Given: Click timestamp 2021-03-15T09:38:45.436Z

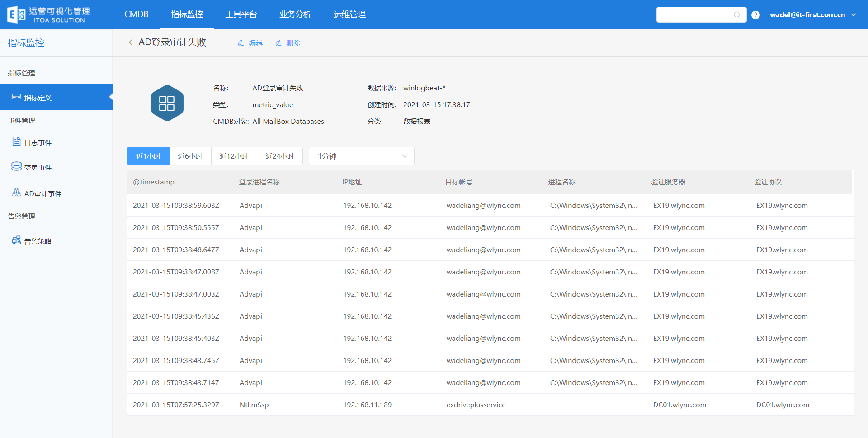Looking at the screenshot, I should [x=176, y=316].
